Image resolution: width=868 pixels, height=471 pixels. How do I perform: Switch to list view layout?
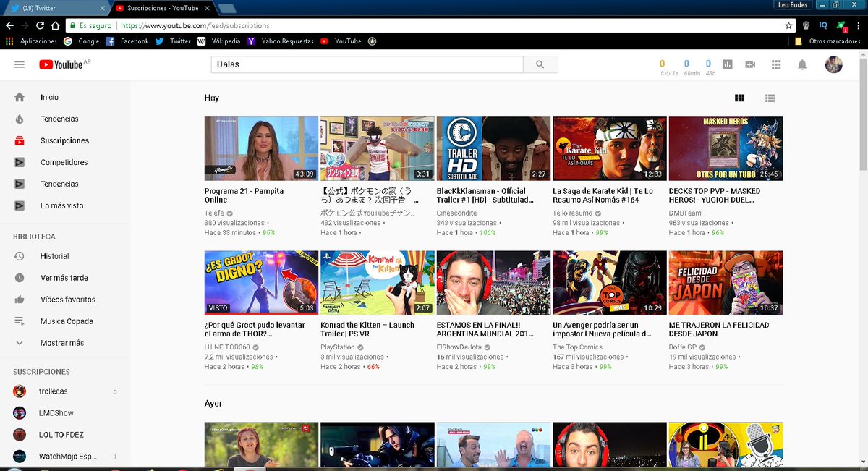pos(770,98)
